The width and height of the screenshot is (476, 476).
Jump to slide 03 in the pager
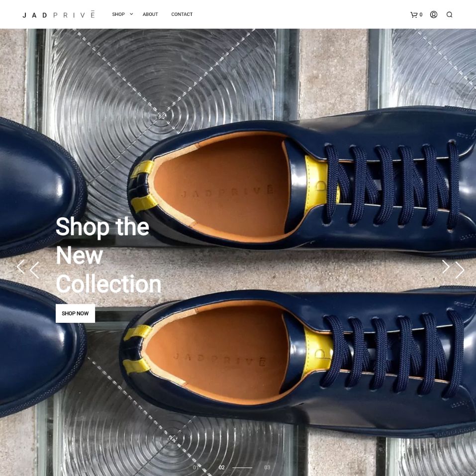(x=267, y=468)
